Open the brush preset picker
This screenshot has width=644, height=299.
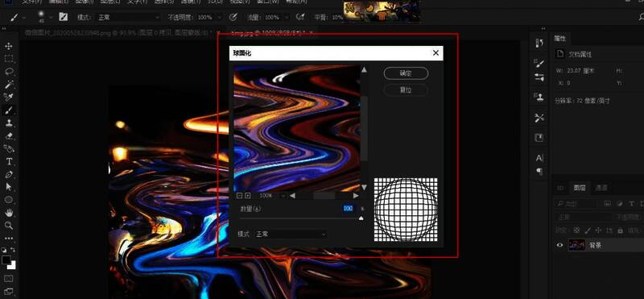(51, 17)
